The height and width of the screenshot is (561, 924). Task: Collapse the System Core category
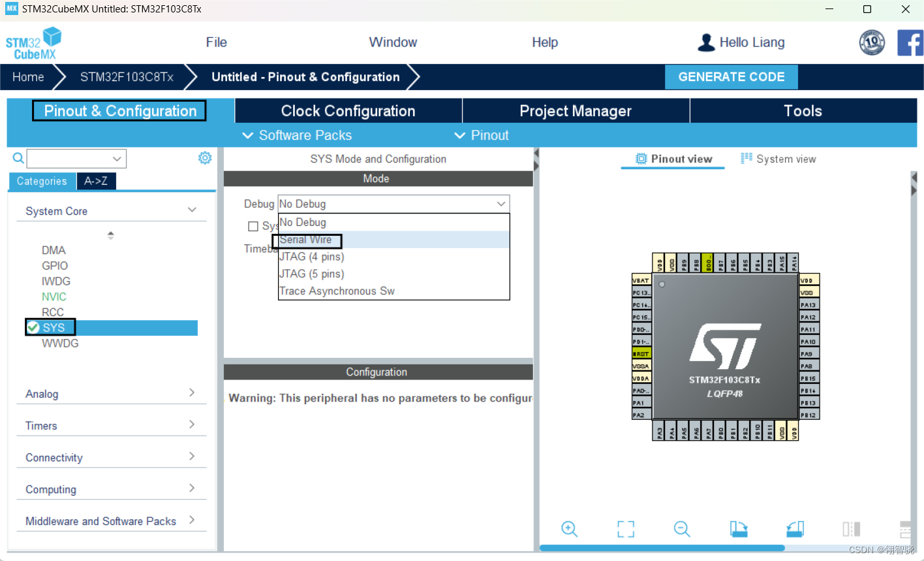click(192, 210)
